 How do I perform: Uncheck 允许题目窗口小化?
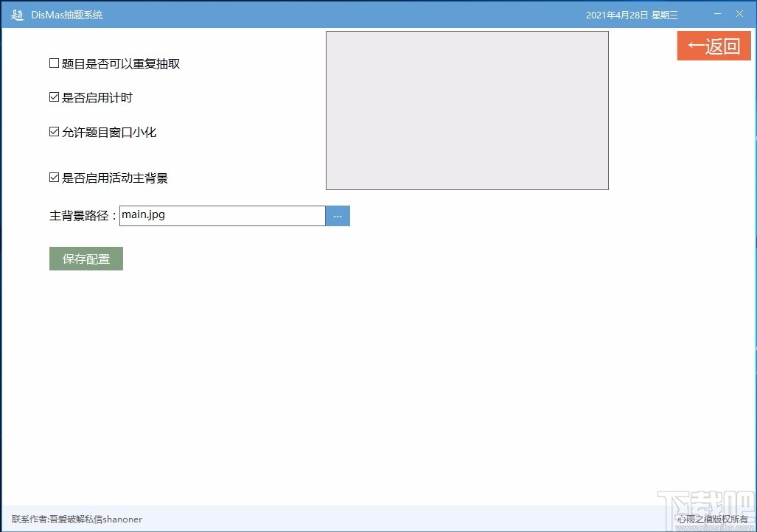coord(54,131)
